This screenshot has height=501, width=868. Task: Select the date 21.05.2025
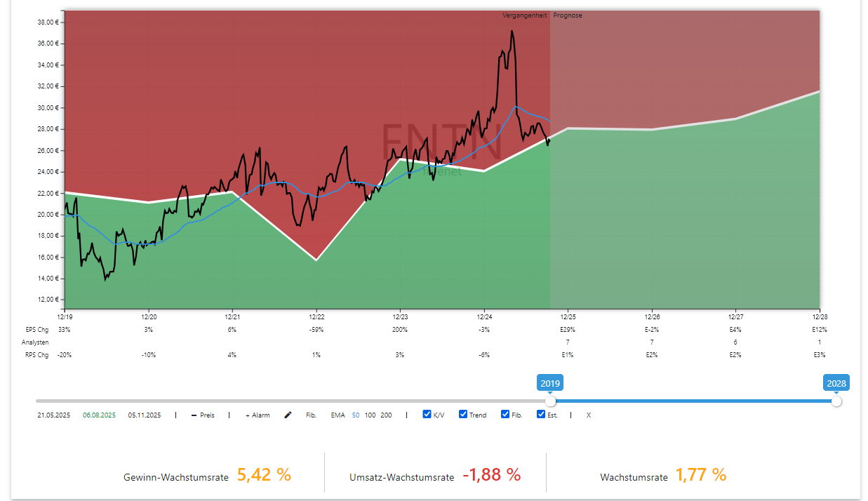(x=53, y=415)
